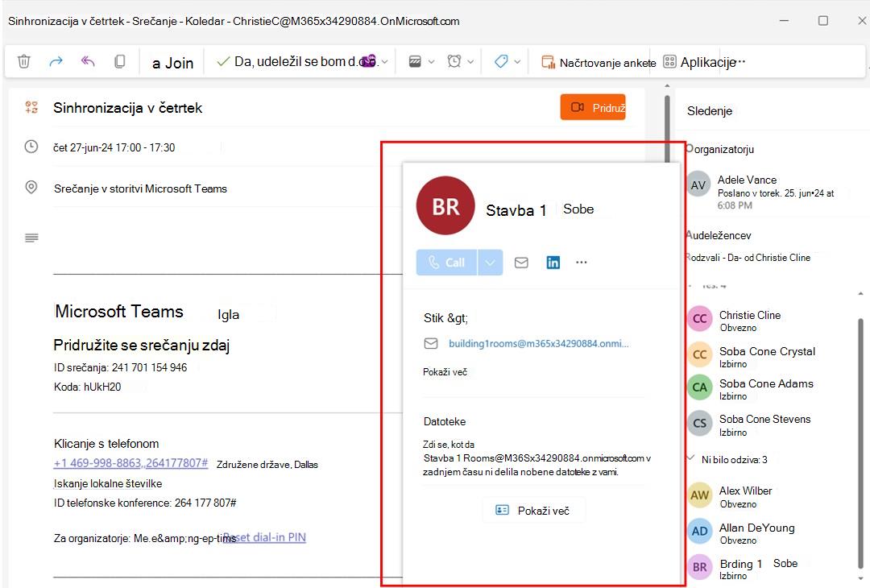Click the orange Pridruži join button
The height and width of the screenshot is (588, 870).
[593, 108]
